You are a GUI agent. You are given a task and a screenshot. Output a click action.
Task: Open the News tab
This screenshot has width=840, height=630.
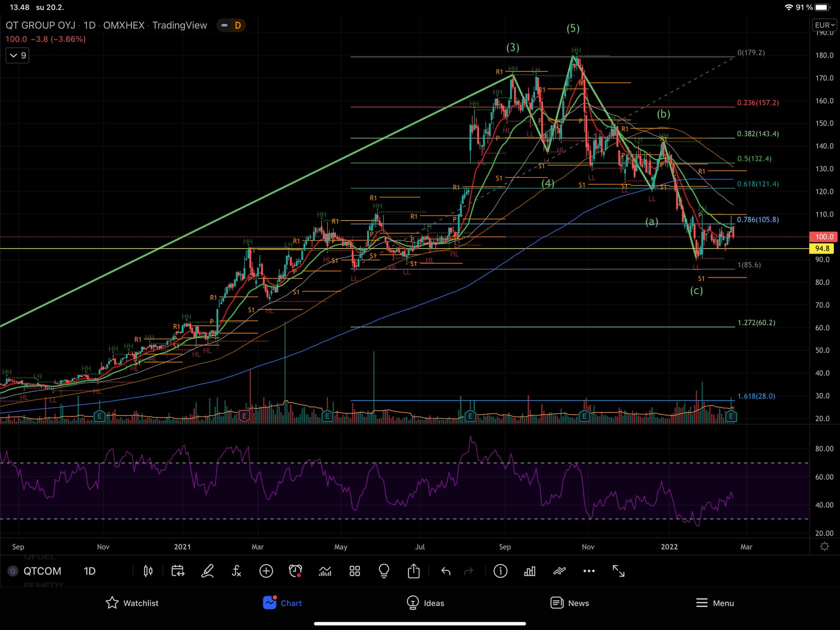[x=569, y=603]
